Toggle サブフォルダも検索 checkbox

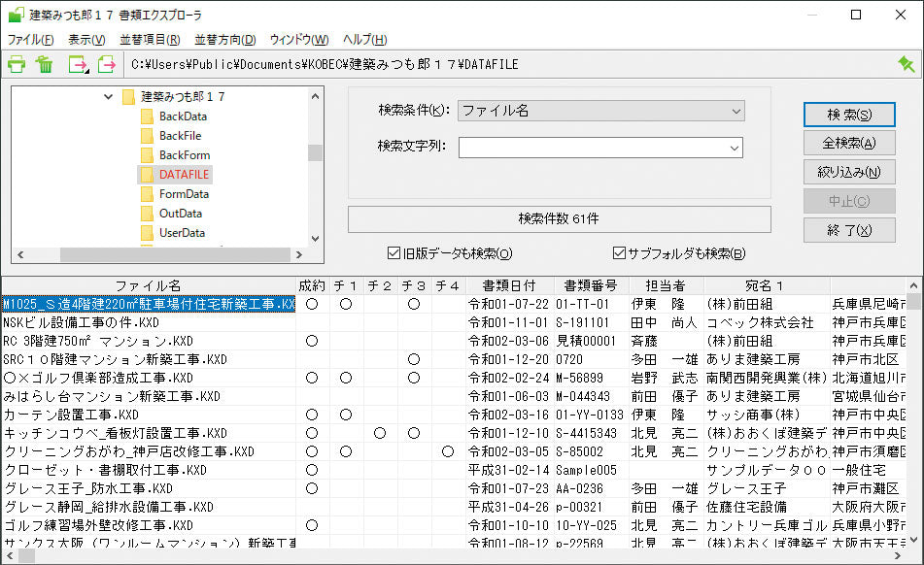(x=619, y=254)
